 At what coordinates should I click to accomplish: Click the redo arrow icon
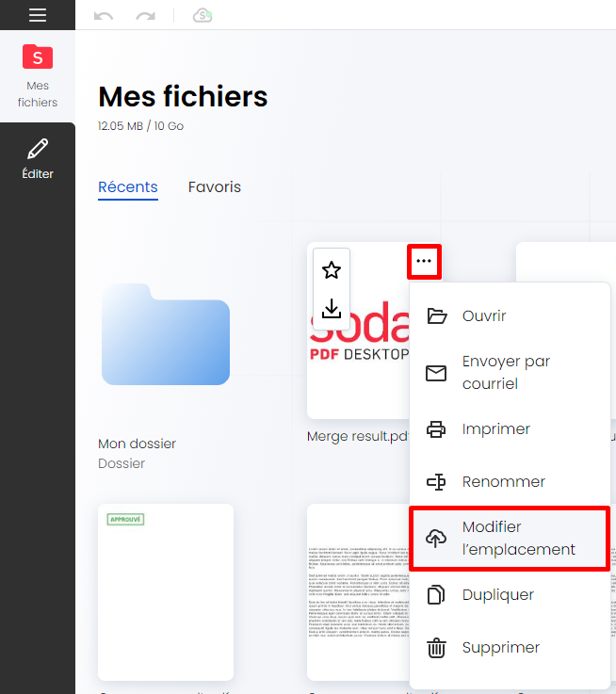point(145,16)
